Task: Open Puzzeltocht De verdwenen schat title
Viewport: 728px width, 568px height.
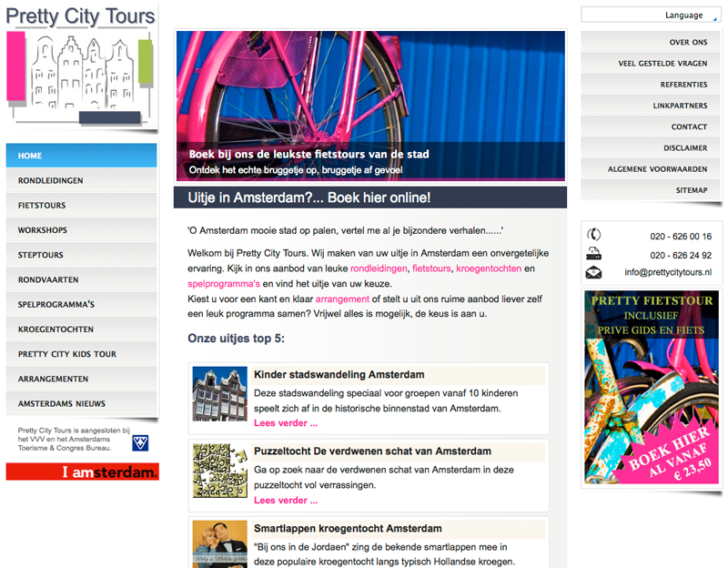Action: point(372,451)
